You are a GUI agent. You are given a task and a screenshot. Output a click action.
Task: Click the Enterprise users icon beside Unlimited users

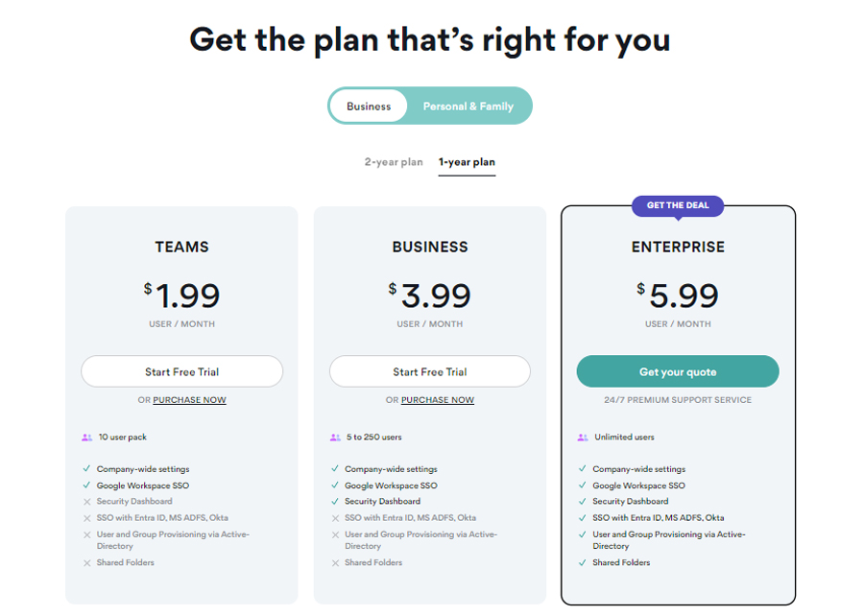coord(583,438)
